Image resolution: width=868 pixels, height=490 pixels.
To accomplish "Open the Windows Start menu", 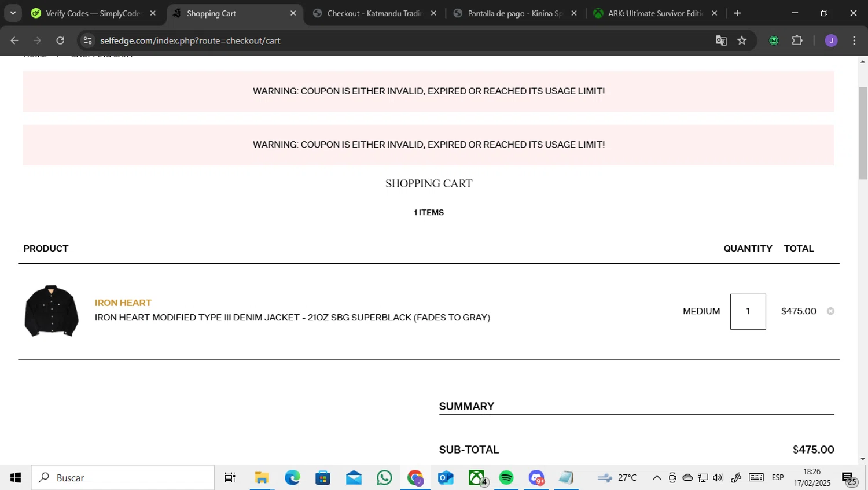I will [16, 478].
